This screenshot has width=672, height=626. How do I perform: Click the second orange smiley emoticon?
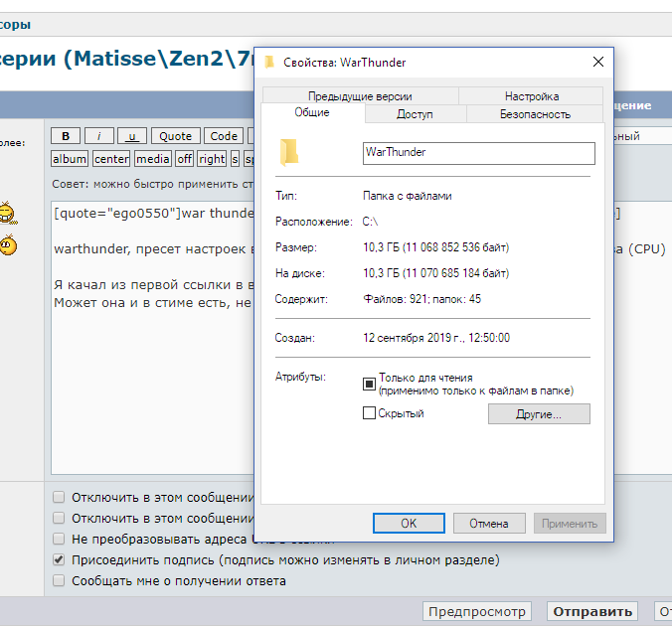8,245
